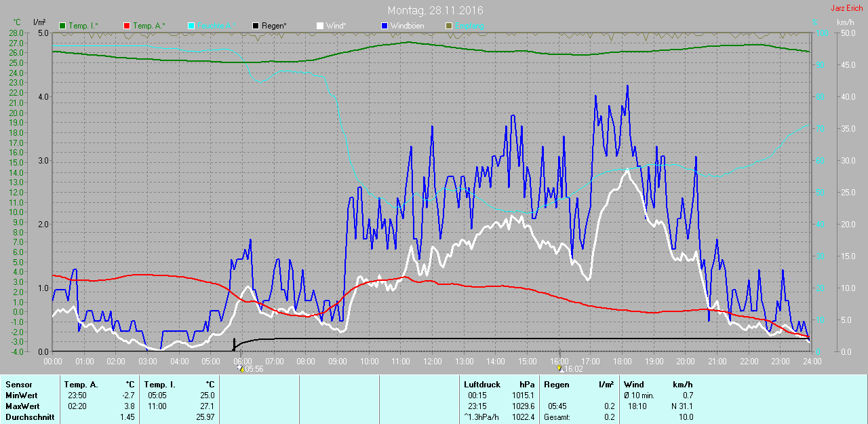Viewport: 868px width, 424px height.
Task: Click the Temp. I. maximum value '27.1'
Action: [x=207, y=406]
